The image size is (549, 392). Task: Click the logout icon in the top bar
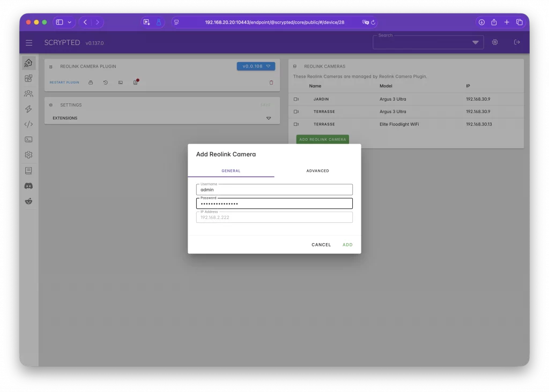(517, 42)
